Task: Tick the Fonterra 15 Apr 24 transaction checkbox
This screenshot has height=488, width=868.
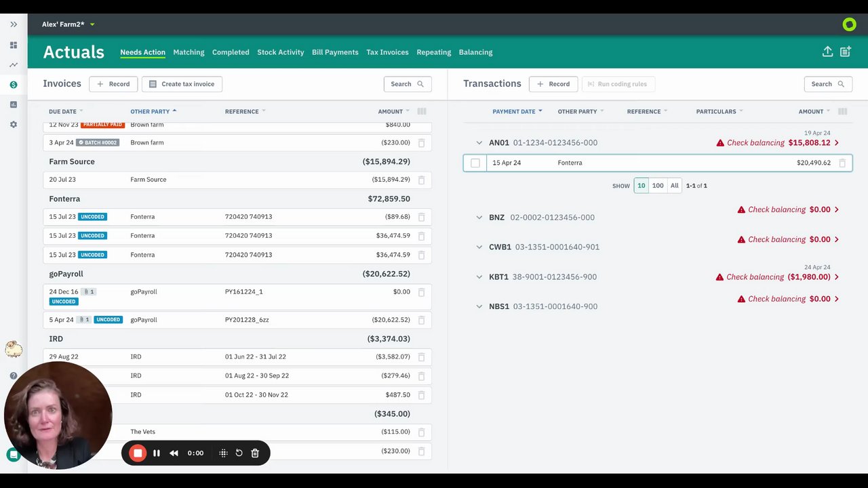Action: pos(475,163)
